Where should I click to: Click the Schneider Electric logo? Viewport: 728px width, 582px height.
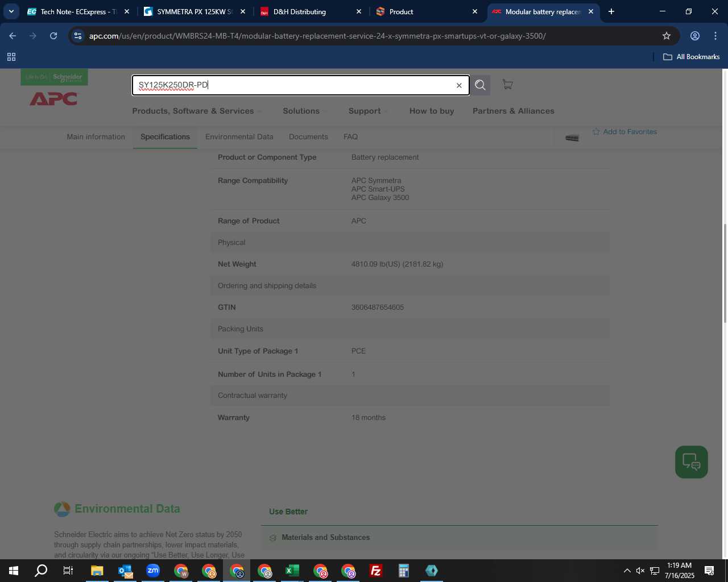point(54,77)
